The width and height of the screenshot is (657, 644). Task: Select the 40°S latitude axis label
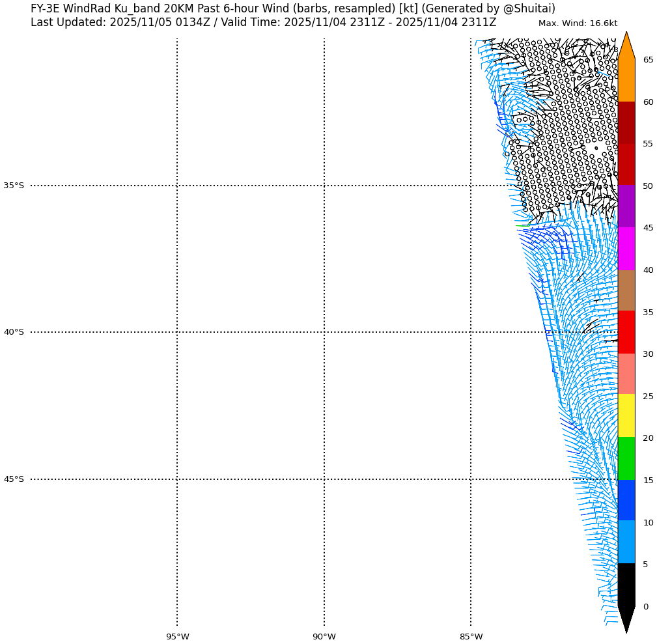coord(14,332)
